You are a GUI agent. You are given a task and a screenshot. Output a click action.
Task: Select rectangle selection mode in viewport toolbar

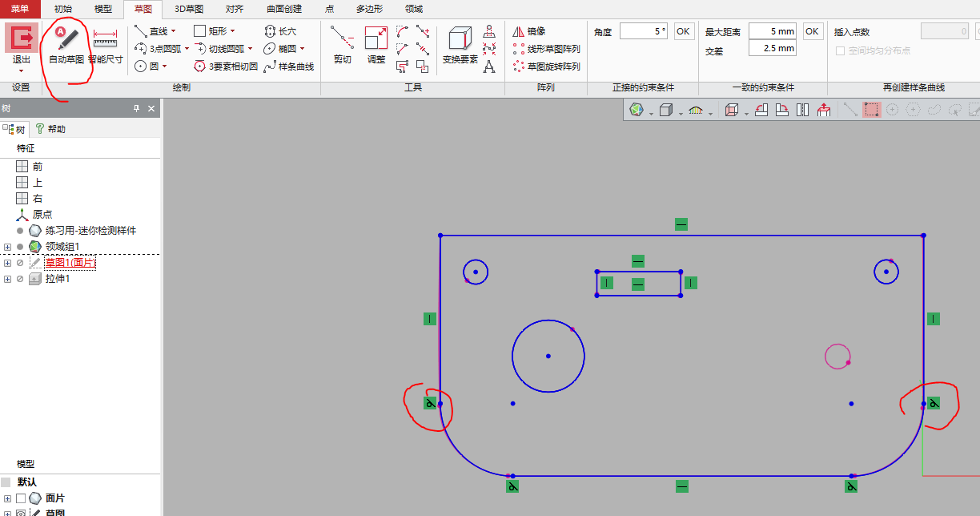tap(871, 110)
